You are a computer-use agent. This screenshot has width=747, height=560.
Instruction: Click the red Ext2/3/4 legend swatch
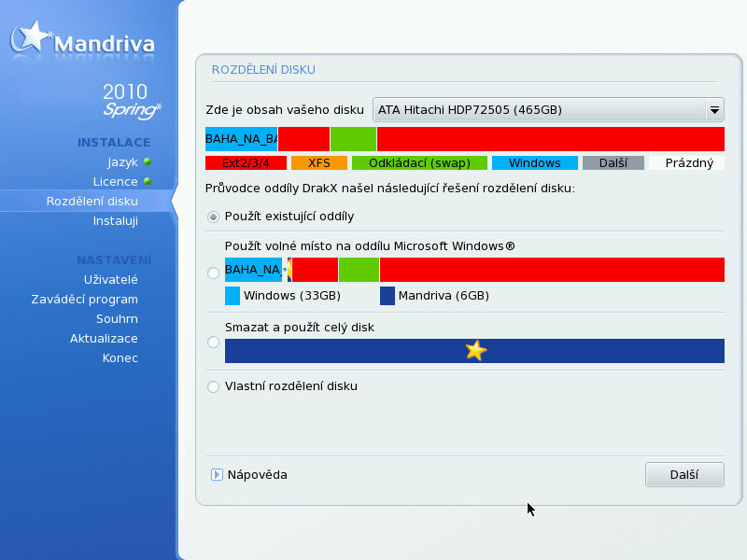tap(246, 162)
